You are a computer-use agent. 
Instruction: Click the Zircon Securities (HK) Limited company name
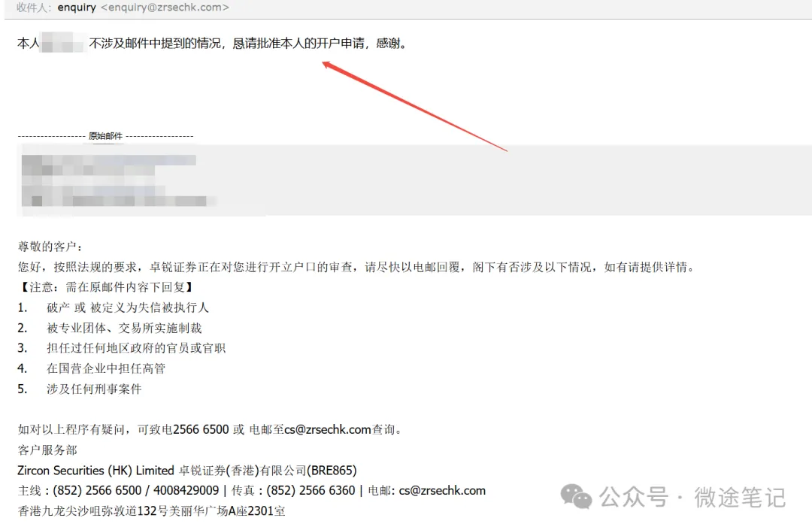pos(95,471)
